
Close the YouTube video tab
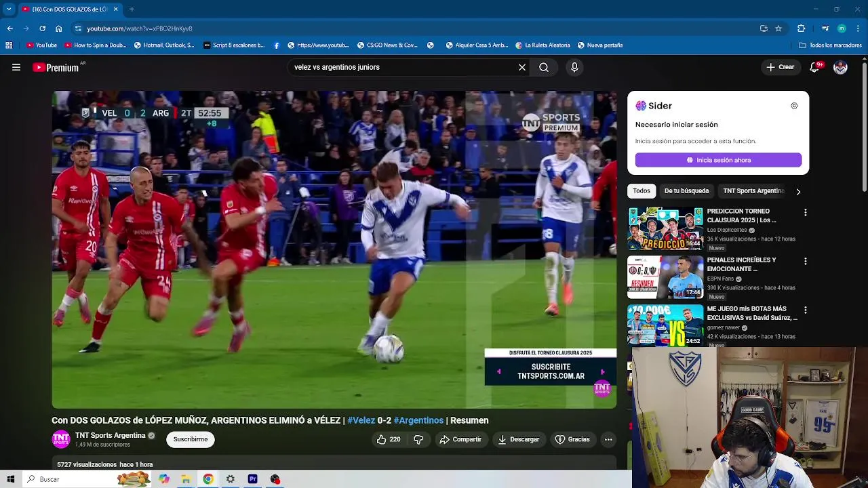(115, 9)
